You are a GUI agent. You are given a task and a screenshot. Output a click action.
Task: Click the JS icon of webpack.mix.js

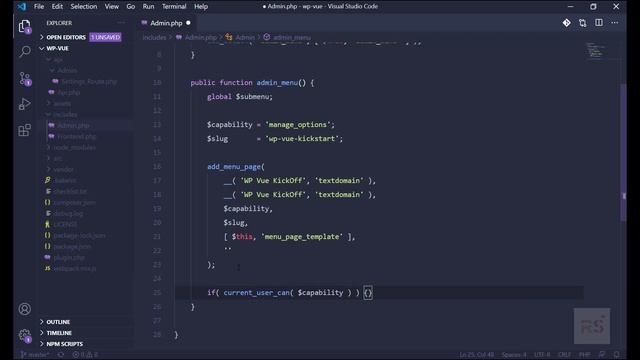pyautogui.click(x=48, y=269)
